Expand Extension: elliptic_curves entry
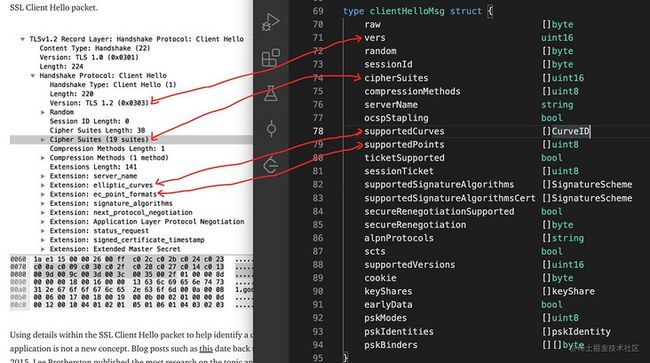This screenshot has width=650, height=363. [x=43, y=185]
